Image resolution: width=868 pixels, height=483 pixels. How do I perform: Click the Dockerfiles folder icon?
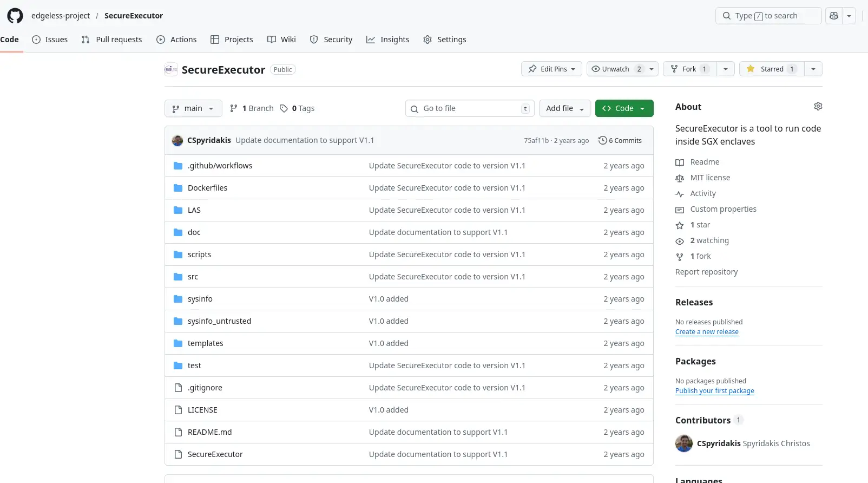(x=178, y=188)
